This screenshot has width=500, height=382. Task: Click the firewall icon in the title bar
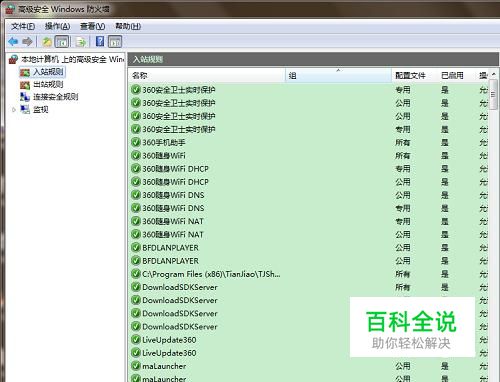click(10, 9)
